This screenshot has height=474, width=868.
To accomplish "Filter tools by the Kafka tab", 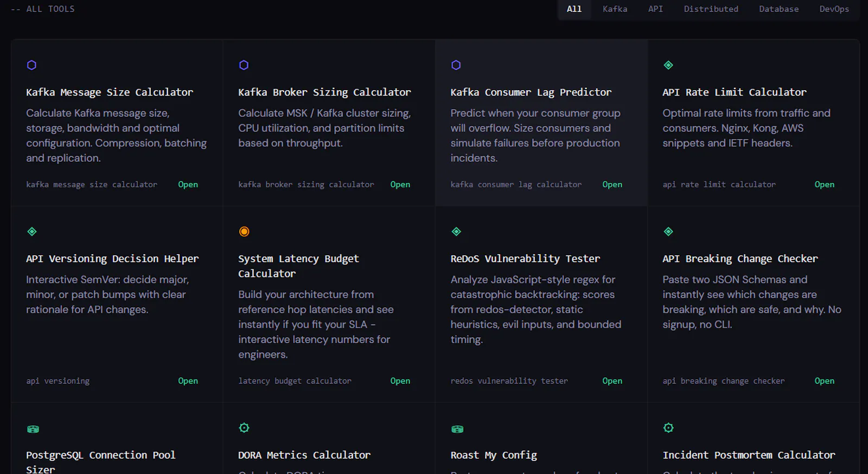I will (615, 9).
